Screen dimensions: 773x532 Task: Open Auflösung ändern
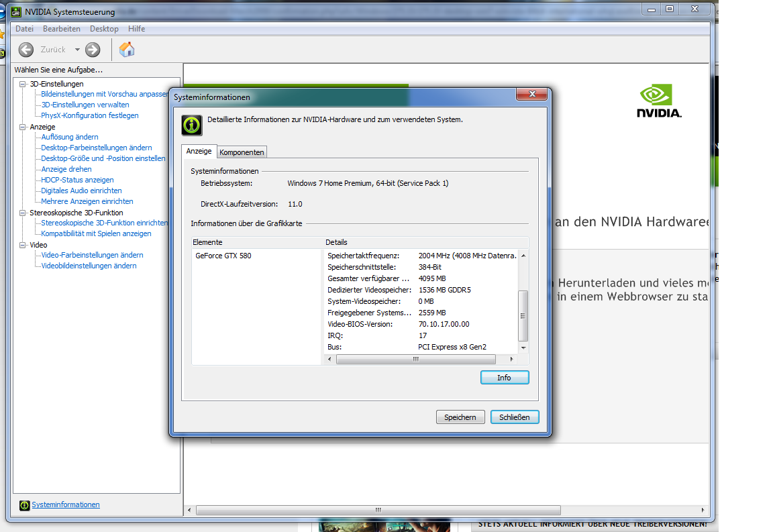[x=70, y=137]
